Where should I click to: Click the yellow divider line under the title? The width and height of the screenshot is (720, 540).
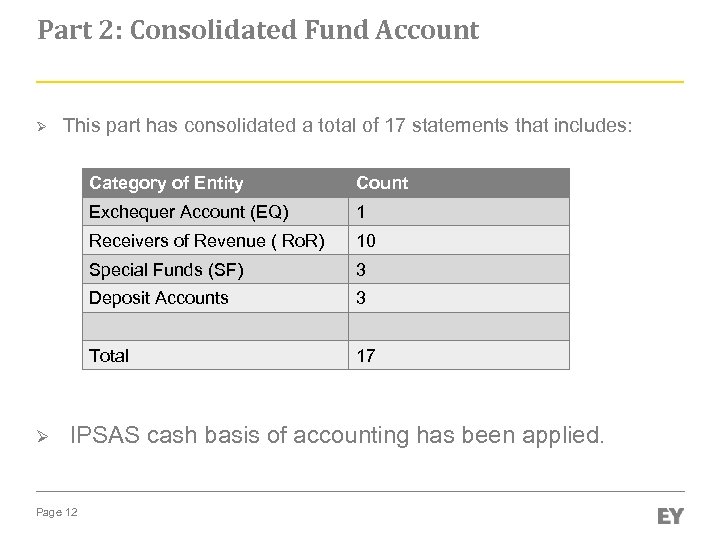(360, 81)
